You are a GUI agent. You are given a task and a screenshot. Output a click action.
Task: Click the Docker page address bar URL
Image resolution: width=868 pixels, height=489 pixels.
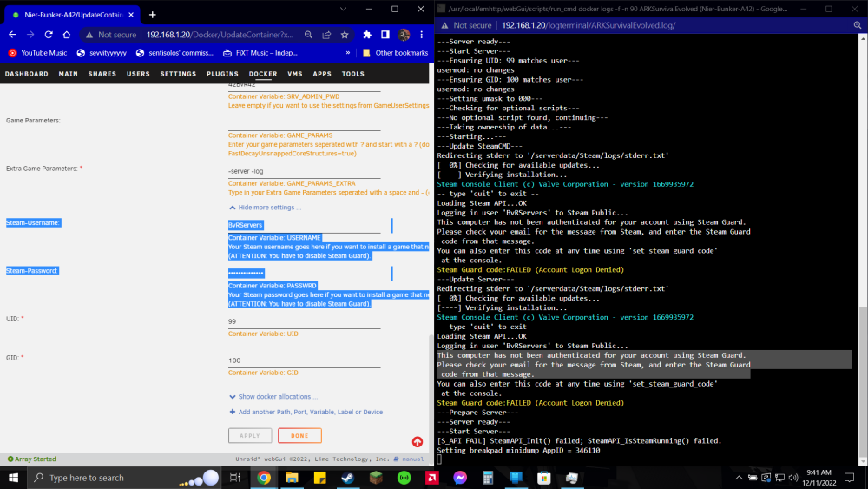pos(220,35)
